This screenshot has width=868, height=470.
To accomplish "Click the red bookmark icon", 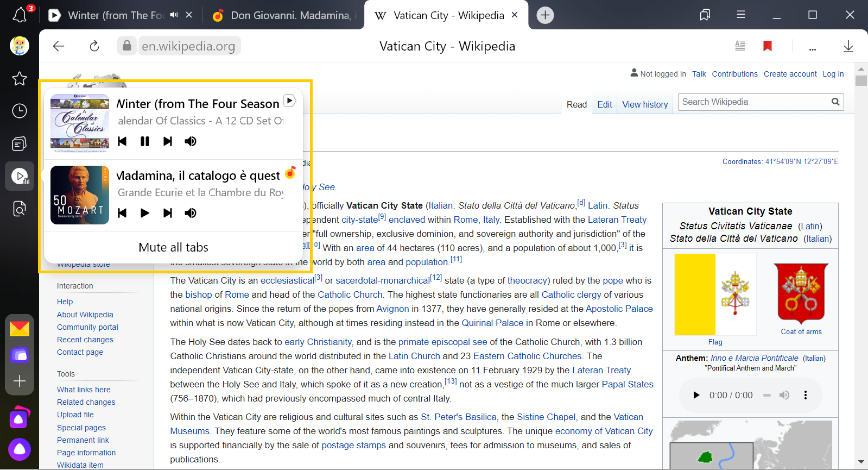I will 768,46.
